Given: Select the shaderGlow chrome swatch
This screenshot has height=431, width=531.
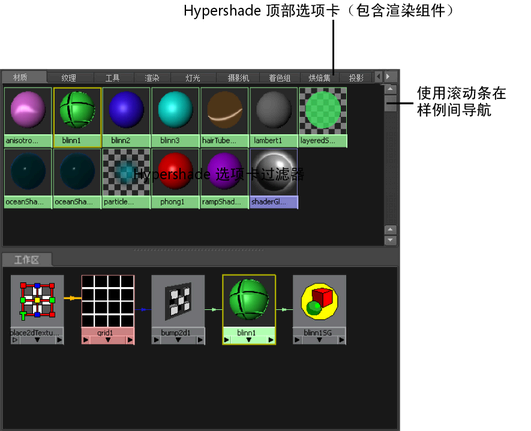Looking at the screenshot, I should [x=274, y=172].
